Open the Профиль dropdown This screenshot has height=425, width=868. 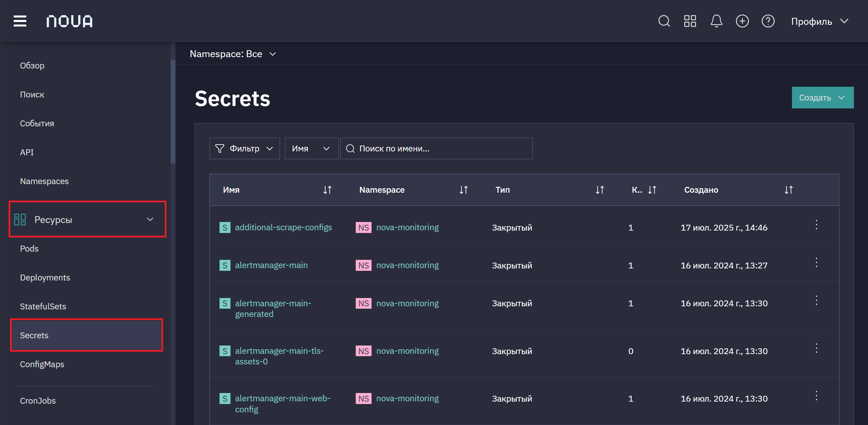point(819,21)
